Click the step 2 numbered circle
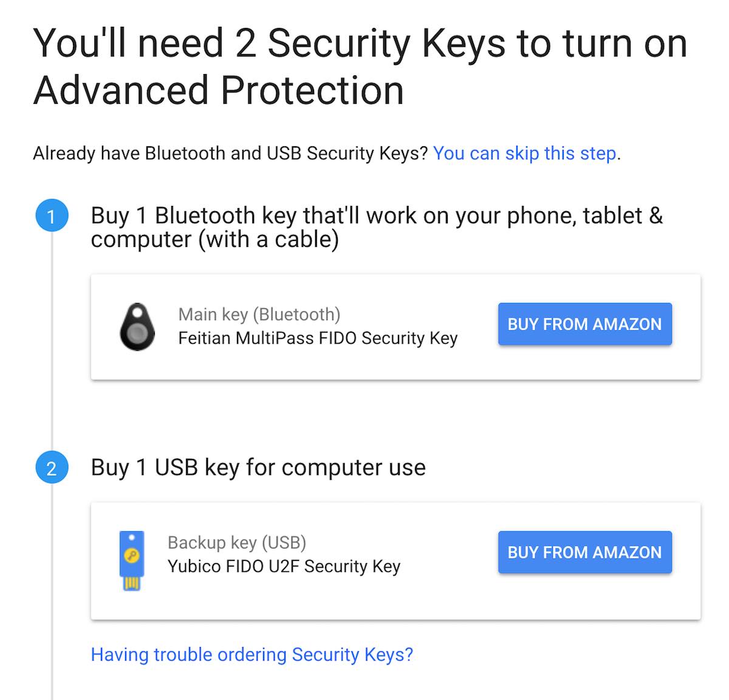729x700 pixels. 52,469
